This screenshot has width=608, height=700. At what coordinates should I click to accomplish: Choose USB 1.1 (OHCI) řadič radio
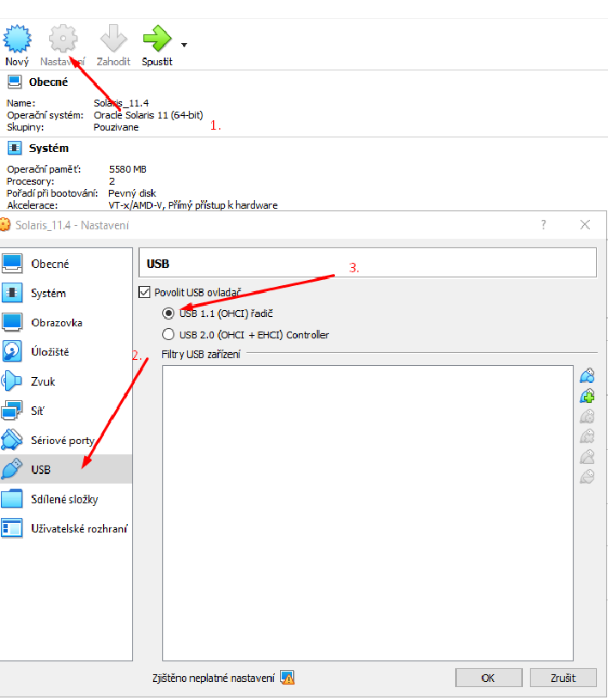[x=168, y=313]
